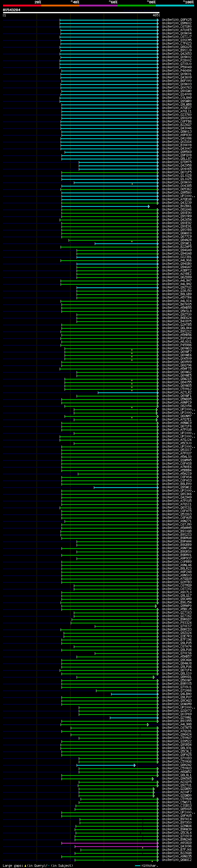Select the label UniRef100_B4X8Y5
Image resolution: width=197 pixels, height=868 pixels.
pos(177,321)
